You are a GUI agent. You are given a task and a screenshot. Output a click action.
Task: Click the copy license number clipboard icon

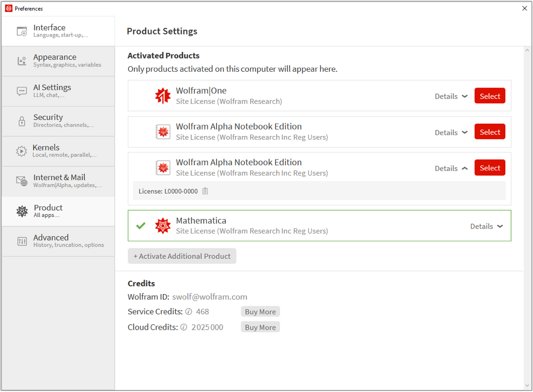point(205,191)
